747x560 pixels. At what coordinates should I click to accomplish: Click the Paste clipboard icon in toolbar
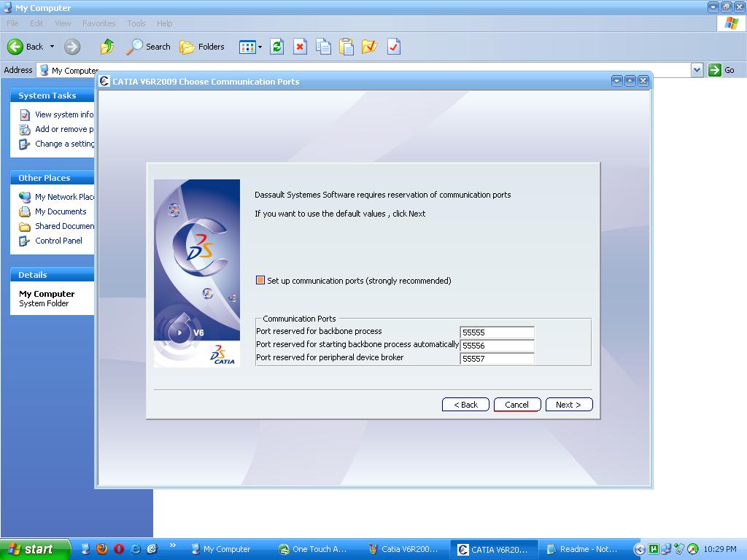[x=347, y=47]
